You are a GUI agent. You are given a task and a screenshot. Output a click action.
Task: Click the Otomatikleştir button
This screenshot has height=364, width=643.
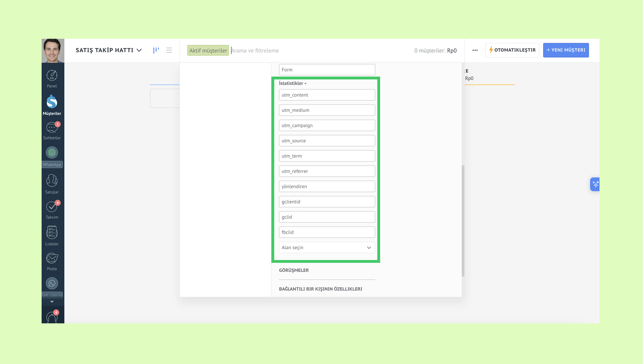coord(512,50)
